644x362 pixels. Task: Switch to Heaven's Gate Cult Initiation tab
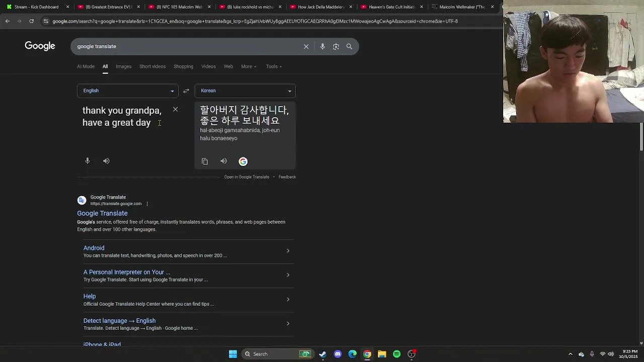[x=392, y=7]
